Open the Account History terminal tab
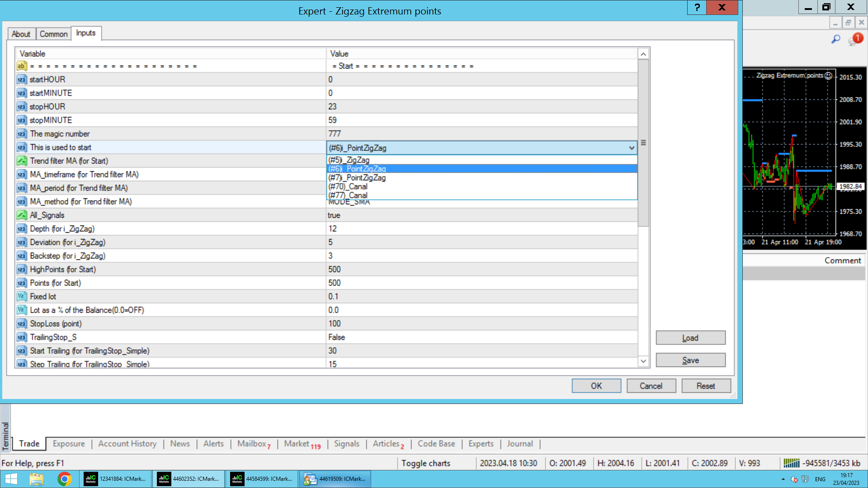Viewport: 868px width, 488px height. (127, 444)
